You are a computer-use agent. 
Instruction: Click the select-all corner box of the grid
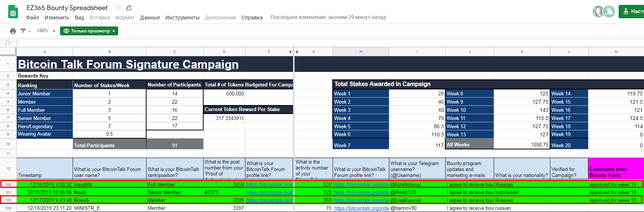[x=8, y=51]
